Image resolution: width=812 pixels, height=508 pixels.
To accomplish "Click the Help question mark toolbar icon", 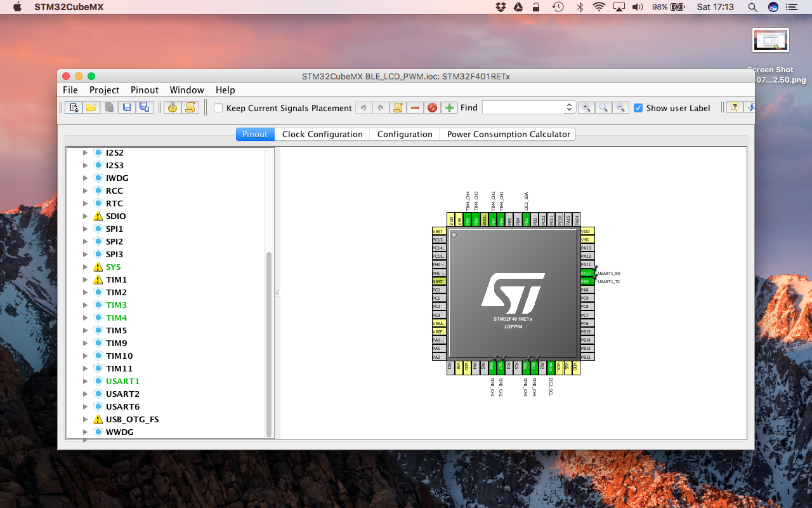I will 734,107.
